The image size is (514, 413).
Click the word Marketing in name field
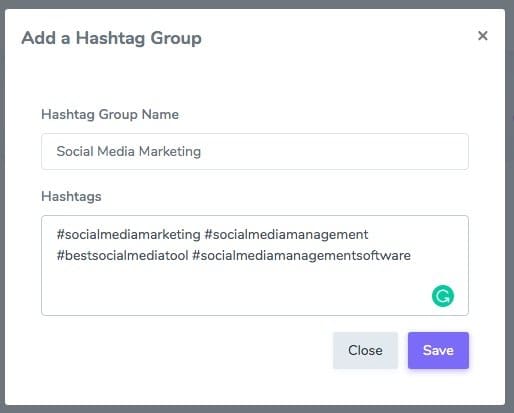point(170,152)
